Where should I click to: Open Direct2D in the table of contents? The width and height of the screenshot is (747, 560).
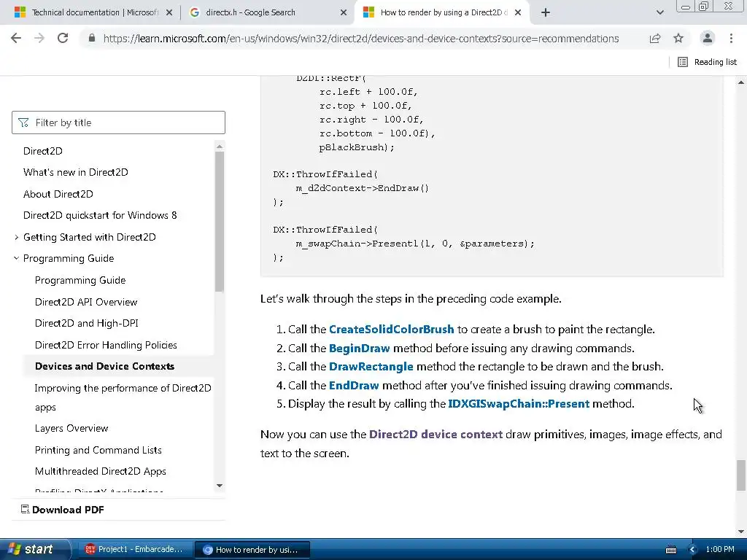click(43, 151)
